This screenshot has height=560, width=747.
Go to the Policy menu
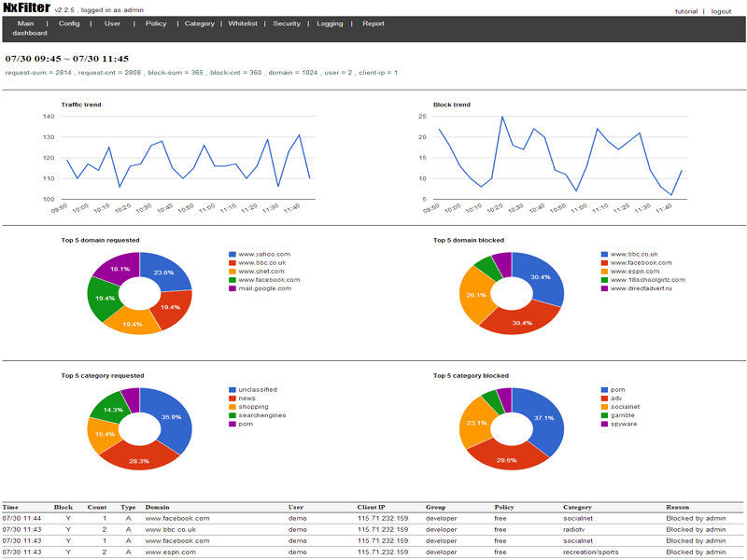click(x=156, y=23)
